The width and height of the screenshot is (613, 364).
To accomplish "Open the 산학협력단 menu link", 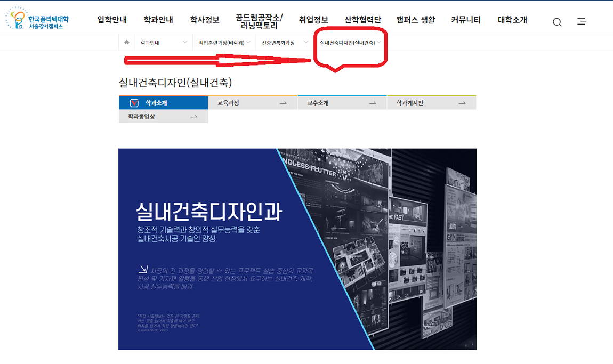I will click(362, 20).
